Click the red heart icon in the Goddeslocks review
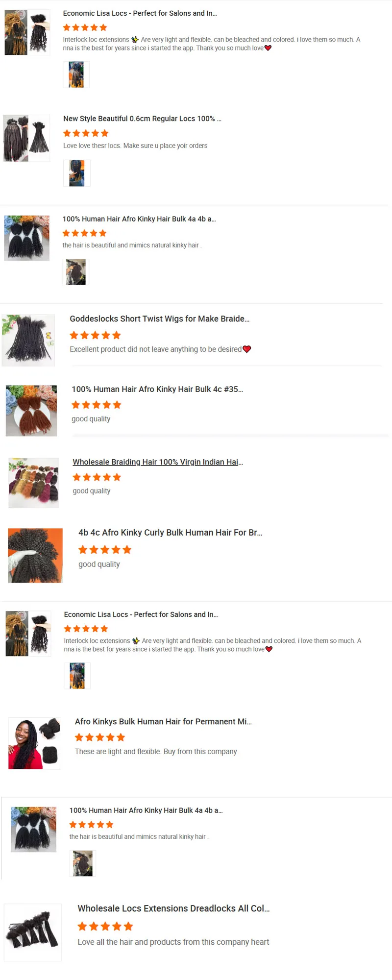The height and width of the screenshot is (980, 392). click(247, 349)
